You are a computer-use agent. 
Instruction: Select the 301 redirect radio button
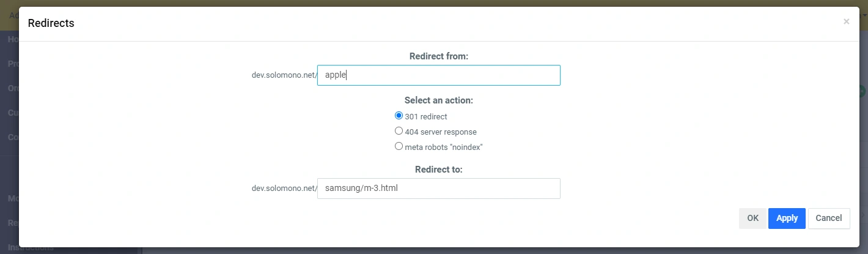tap(399, 116)
